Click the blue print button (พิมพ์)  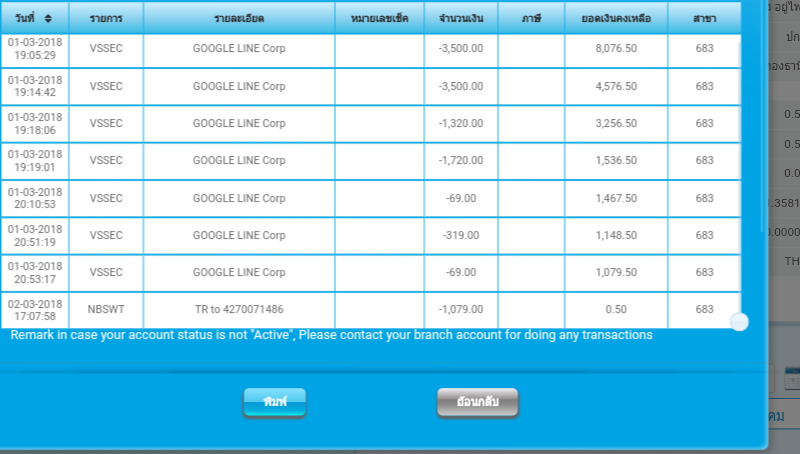click(x=274, y=402)
